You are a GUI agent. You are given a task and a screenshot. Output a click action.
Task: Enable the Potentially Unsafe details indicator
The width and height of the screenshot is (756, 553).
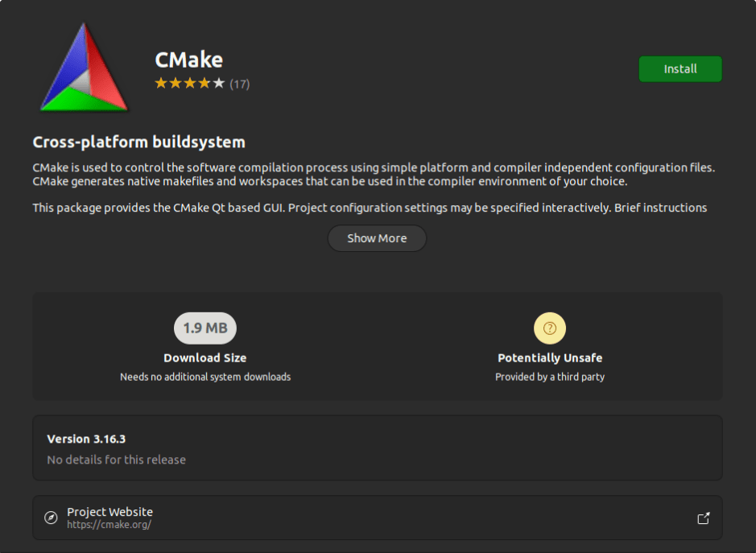click(549, 328)
